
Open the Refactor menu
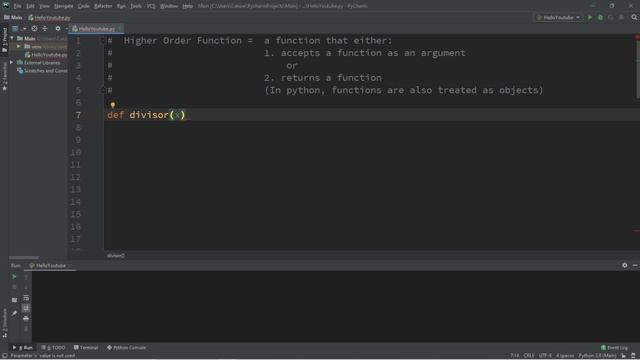(103, 6)
